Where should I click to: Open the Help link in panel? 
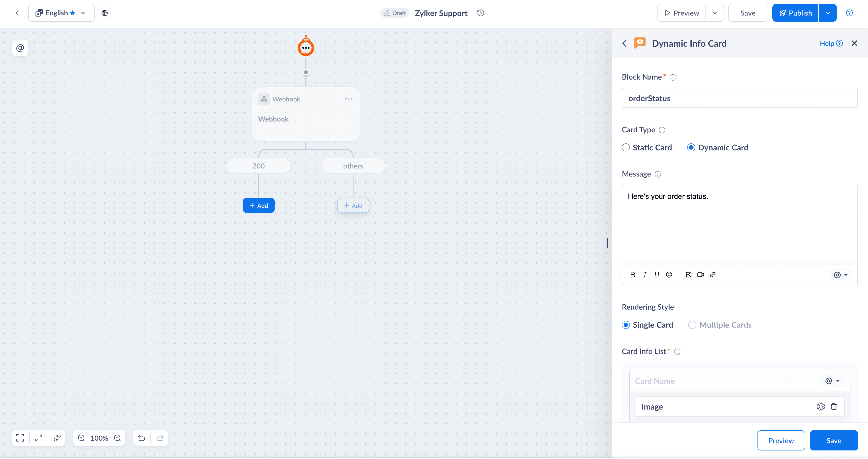[x=831, y=43]
